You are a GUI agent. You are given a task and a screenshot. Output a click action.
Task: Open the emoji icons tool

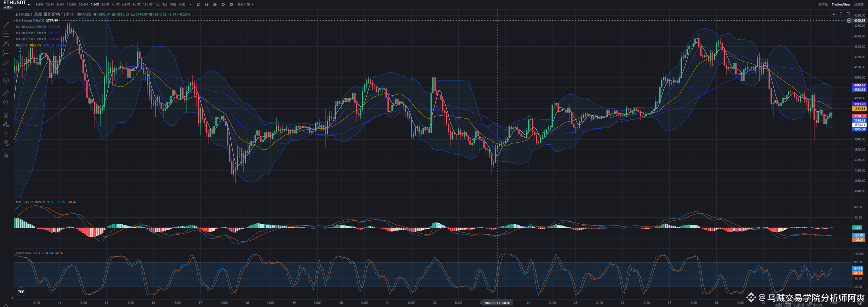6,81
